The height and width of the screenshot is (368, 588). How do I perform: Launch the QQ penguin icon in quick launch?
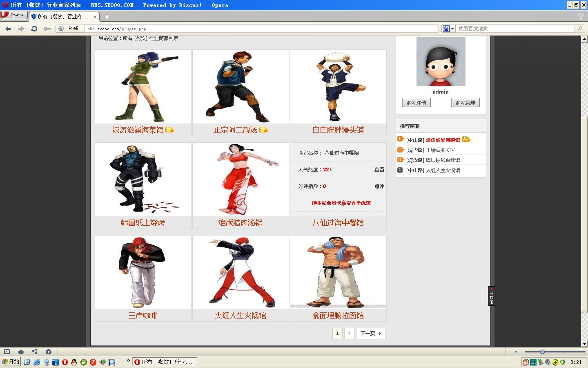pyautogui.click(x=74, y=362)
